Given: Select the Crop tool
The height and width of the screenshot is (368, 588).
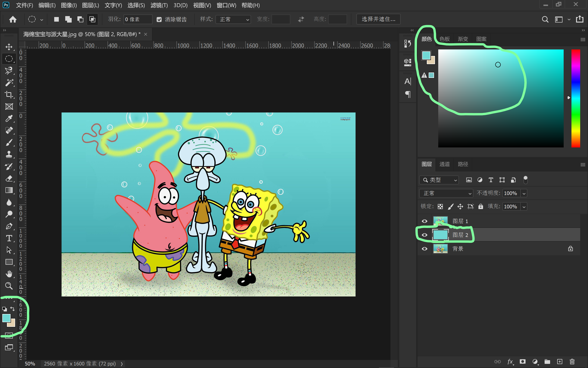Looking at the screenshot, I should (9, 95).
